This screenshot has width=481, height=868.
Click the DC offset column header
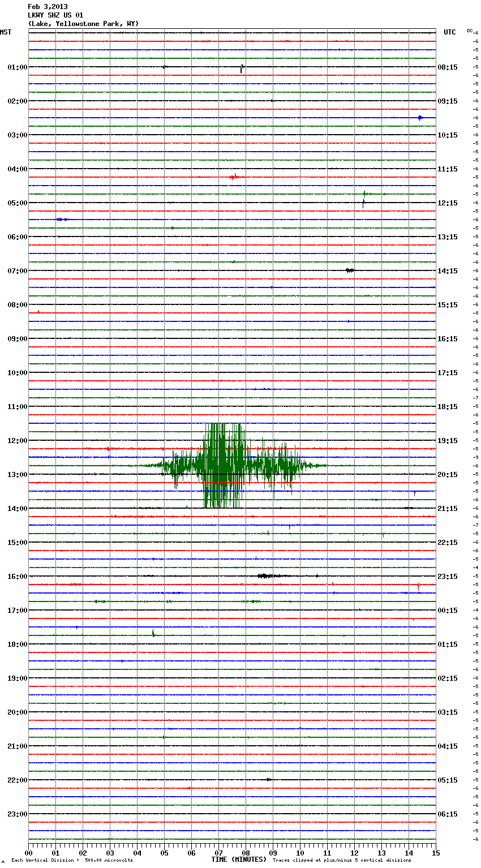coord(471,31)
